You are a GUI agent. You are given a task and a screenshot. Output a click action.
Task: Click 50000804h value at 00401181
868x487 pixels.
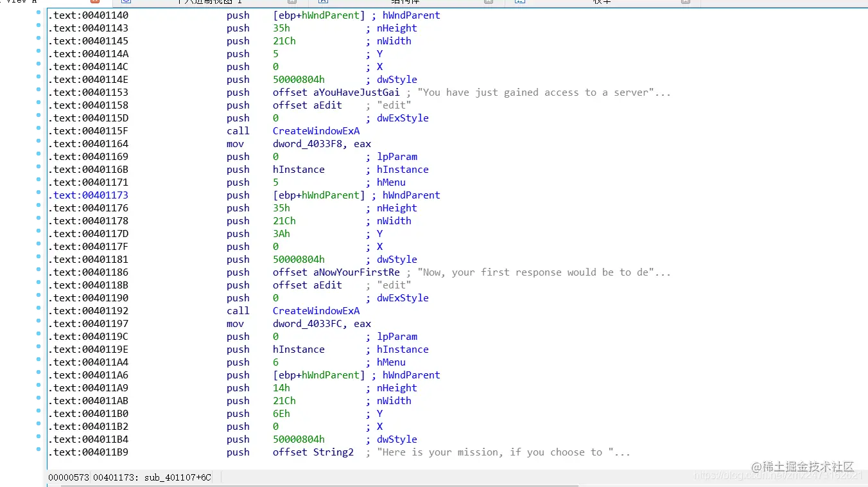(x=299, y=260)
